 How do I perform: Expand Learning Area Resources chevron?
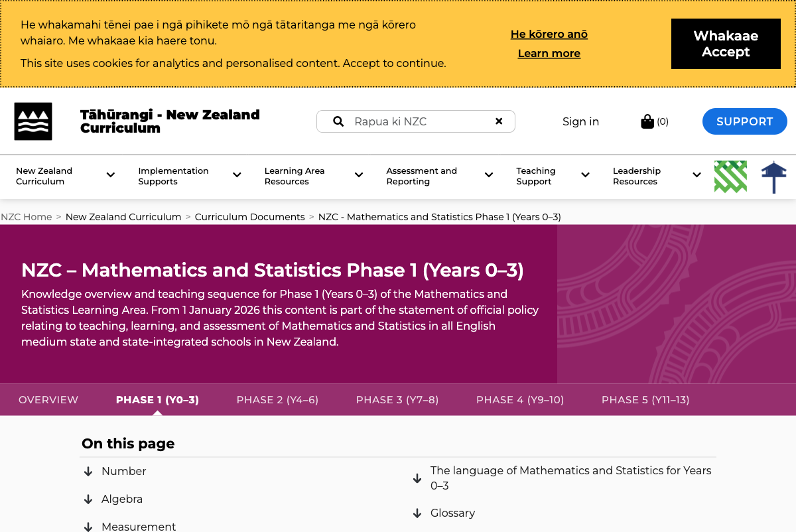click(x=359, y=175)
